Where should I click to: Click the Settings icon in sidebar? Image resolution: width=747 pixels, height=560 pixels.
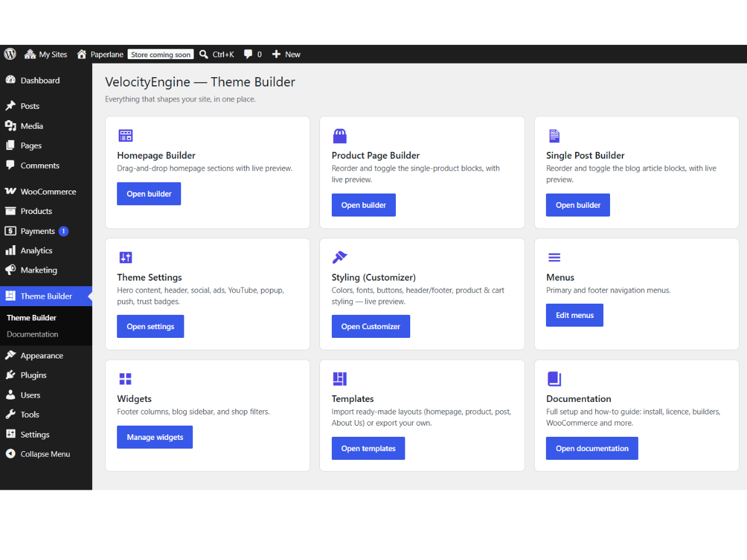pos(10,434)
